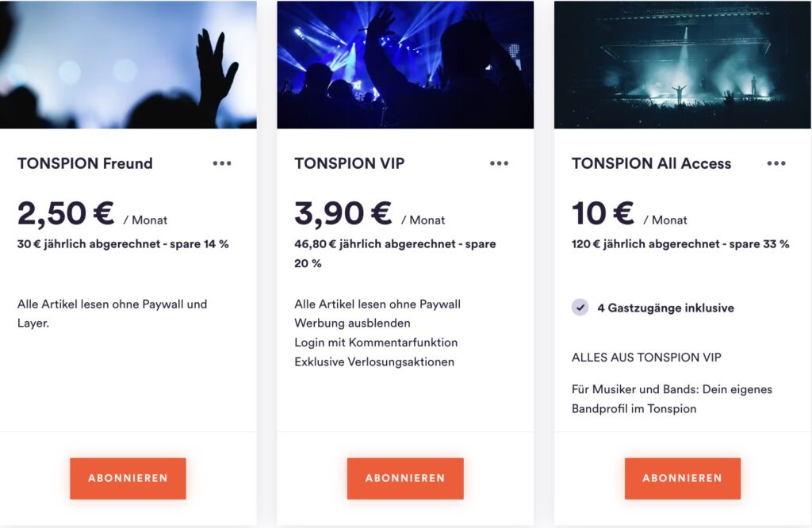Screen dimensions: 812x528
Task: Select the TONSPION VIP plan heading
Action: (x=349, y=163)
